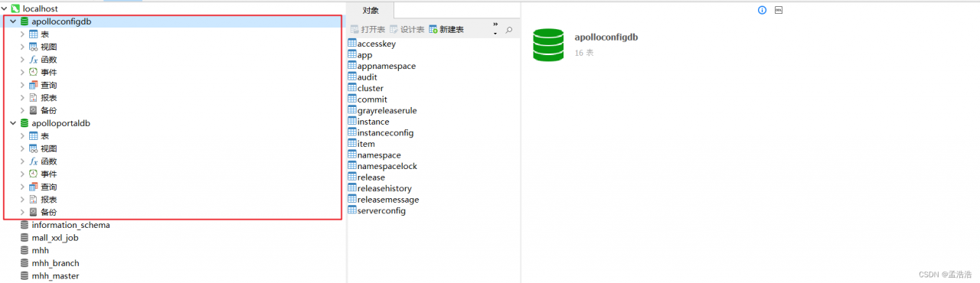Click the 打开表 button
Screen dimensions: 980x283
367,29
